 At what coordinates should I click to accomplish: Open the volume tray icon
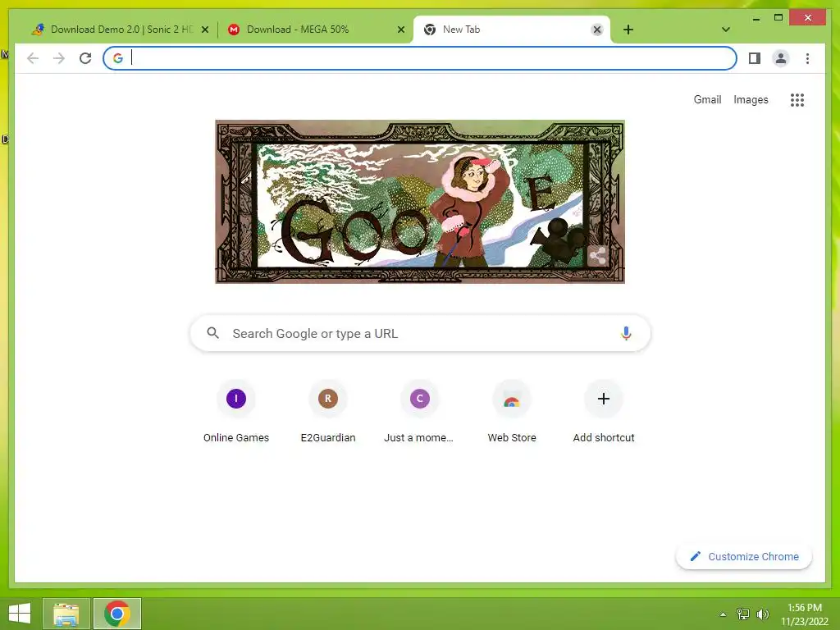(763, 614)
